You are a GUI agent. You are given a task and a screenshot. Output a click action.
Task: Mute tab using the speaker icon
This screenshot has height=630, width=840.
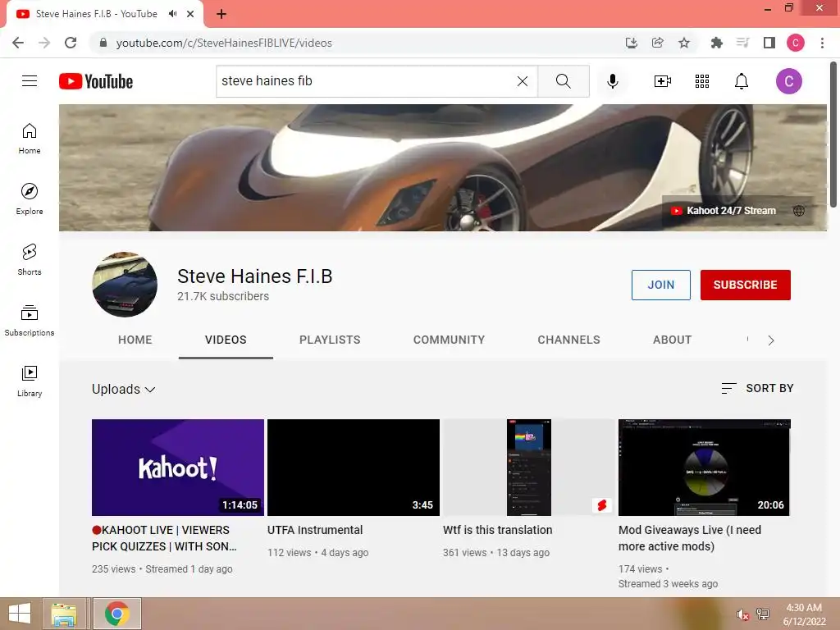point(172,14)
